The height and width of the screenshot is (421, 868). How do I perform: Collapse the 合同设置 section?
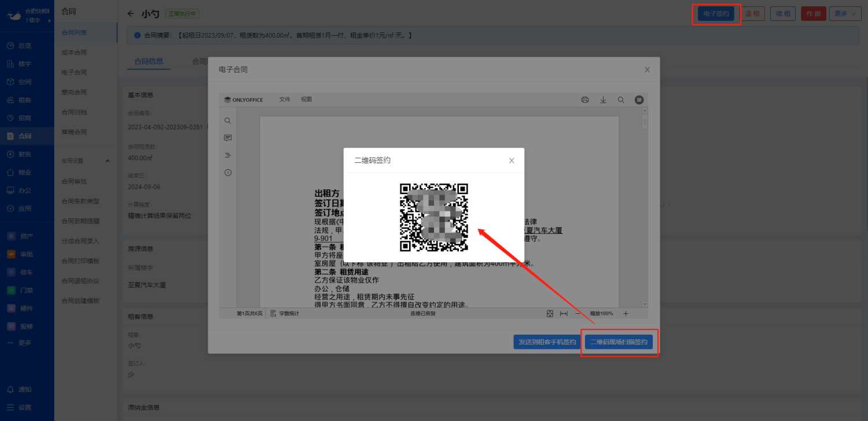86,160
